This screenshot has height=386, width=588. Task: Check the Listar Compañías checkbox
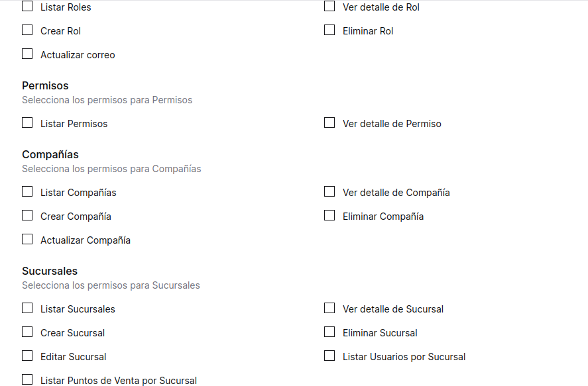[27, 191]
